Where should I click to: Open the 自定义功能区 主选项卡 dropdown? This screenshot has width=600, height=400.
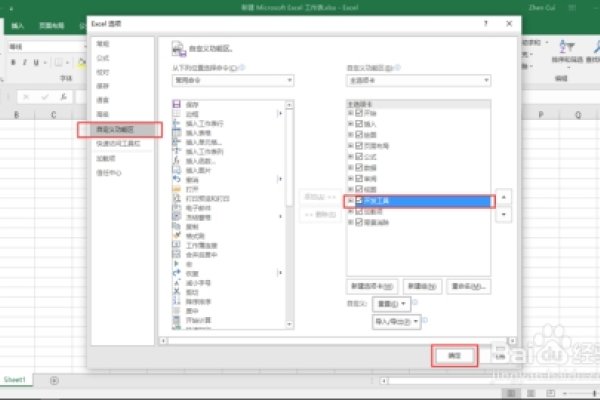(418, 80)
